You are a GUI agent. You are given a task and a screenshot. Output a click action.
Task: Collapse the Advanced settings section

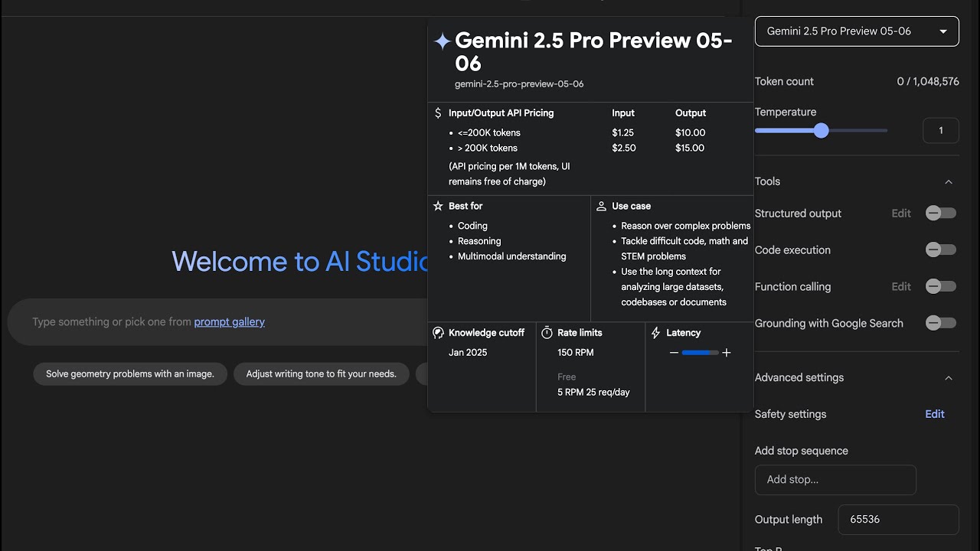(x=949, y=378)
